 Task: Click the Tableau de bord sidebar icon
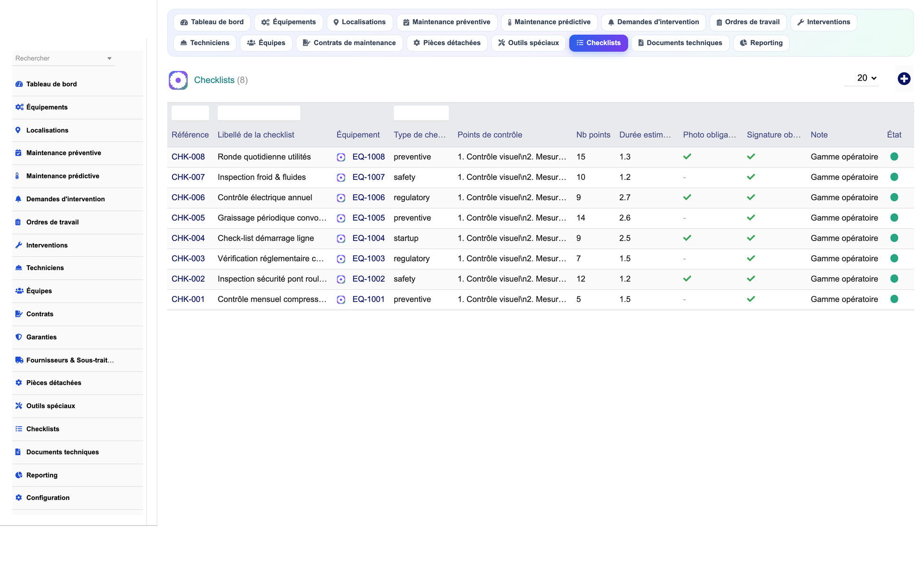tap(19, 84)
